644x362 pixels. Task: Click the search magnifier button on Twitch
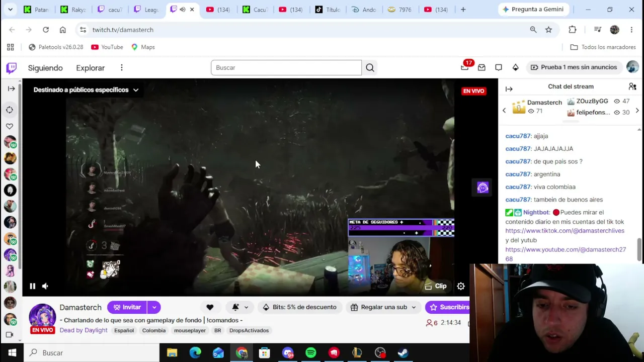point(370,68)
